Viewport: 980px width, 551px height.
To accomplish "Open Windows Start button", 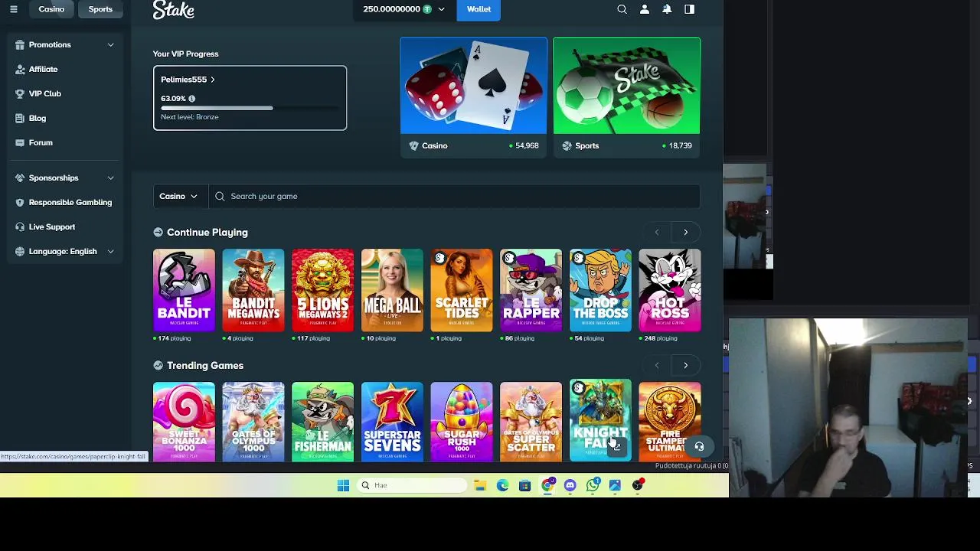I will pyautogui.click(x=343, y=485).
